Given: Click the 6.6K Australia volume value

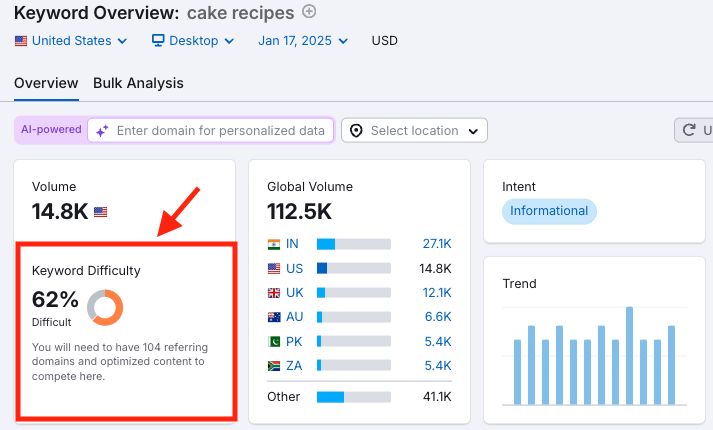Looking at the screenshot, I should (x=438, y=317).
